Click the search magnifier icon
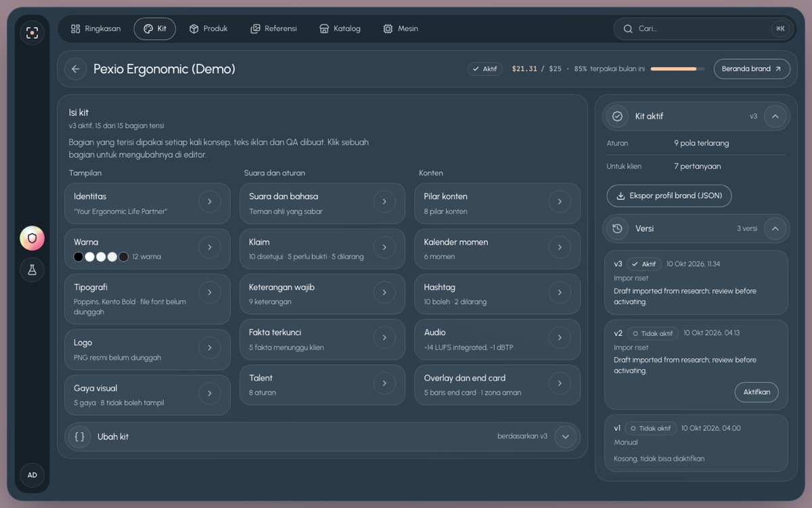Viewport: 812px width, 508px height. click(628, 29)
